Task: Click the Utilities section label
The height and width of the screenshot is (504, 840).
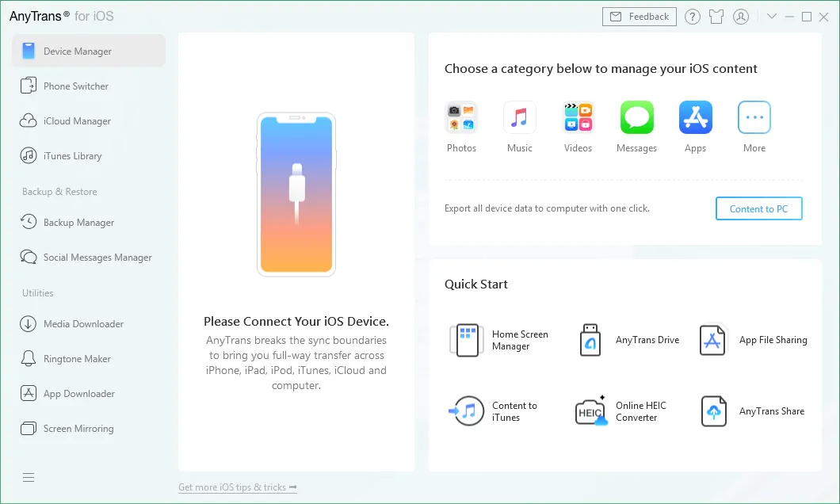Action: pos(37,293)
